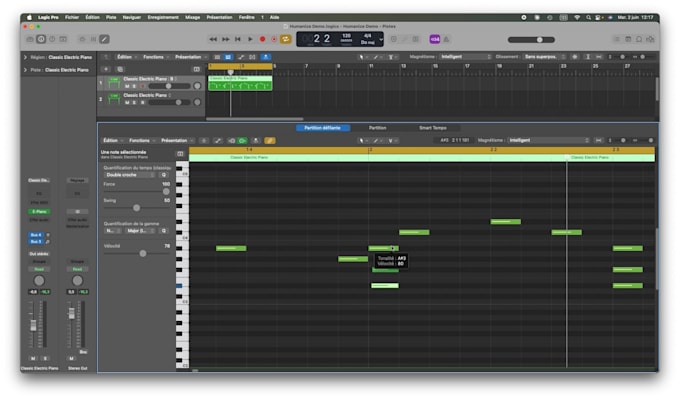The width and height of the screenshot is (680, 400).
Task: Open the Loop Browser icon
Action: [x=639, y=39]
